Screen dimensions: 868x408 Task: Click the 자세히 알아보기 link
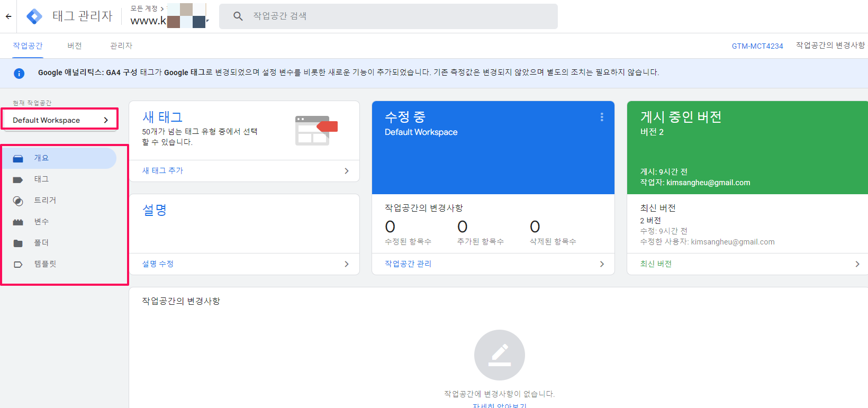[500, 405]
